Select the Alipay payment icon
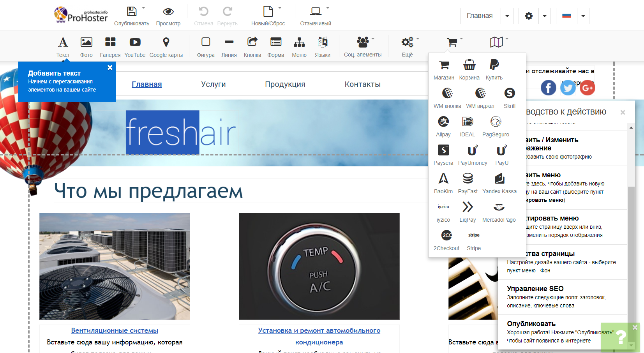 [443, 122]
